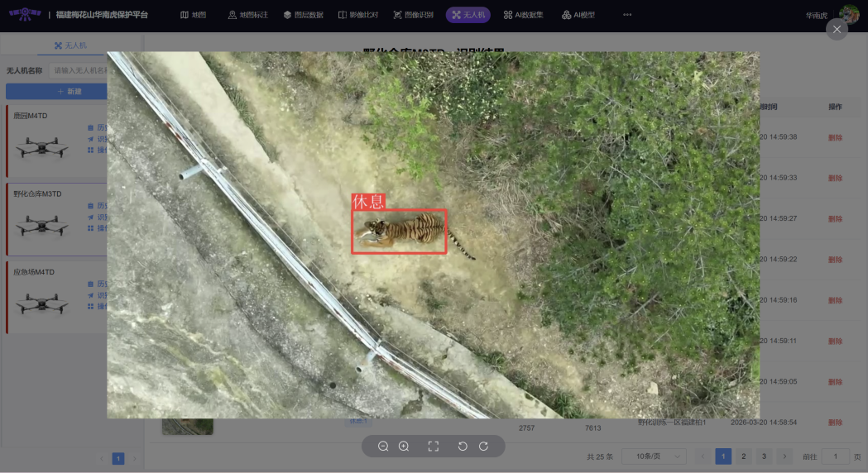Viewport: 868px width, 473px height.
Task: Rotate the preview image counterclockwise
Action: tap(463, 446)
